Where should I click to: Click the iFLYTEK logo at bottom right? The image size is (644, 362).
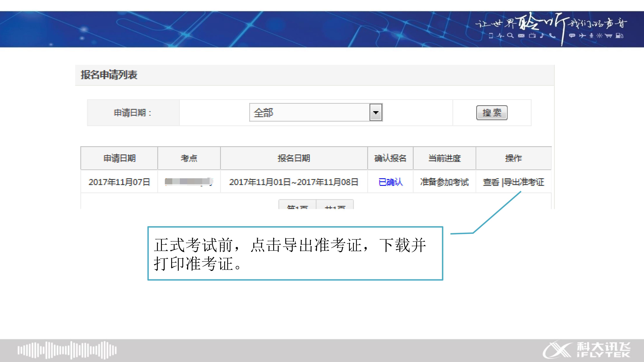(587, 350)
